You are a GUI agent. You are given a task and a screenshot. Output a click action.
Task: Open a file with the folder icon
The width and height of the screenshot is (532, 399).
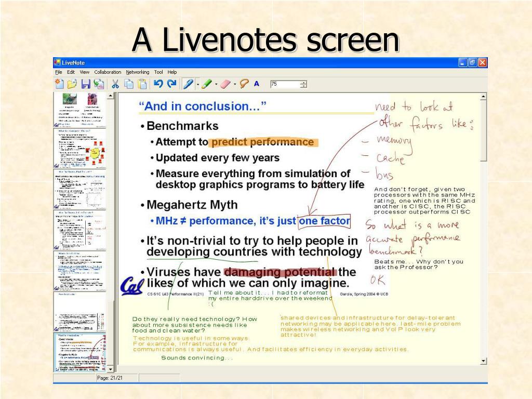(x=72, y=84)
